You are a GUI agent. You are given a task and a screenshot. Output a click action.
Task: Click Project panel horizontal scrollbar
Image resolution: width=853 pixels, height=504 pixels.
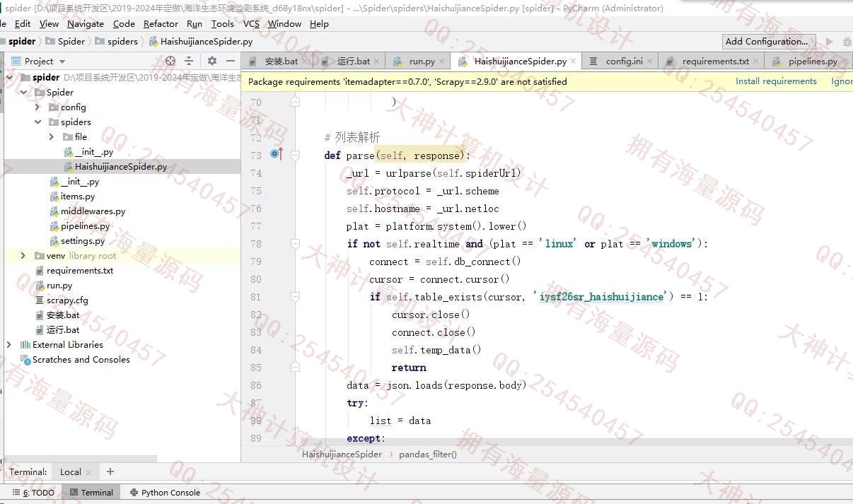coord(81,459)
